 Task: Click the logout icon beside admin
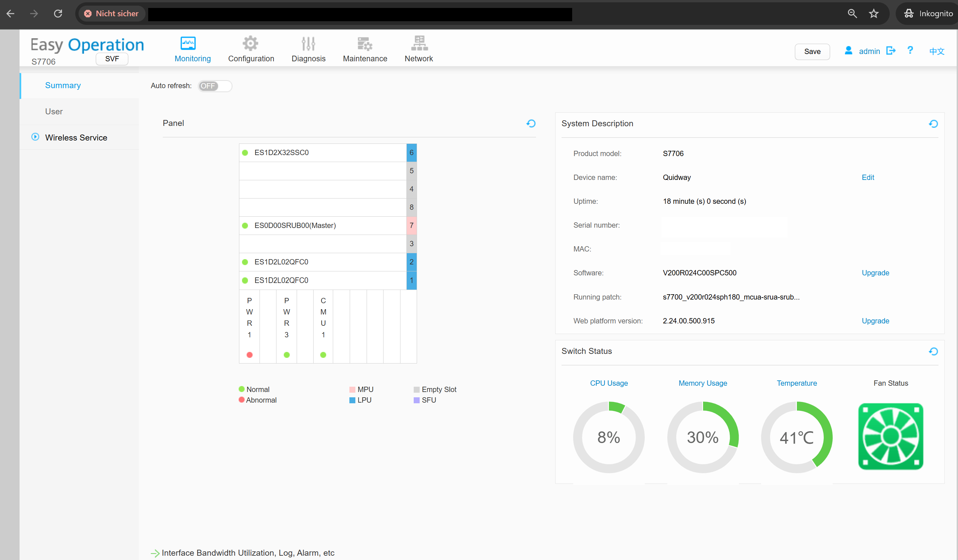(x=891, y=51)
